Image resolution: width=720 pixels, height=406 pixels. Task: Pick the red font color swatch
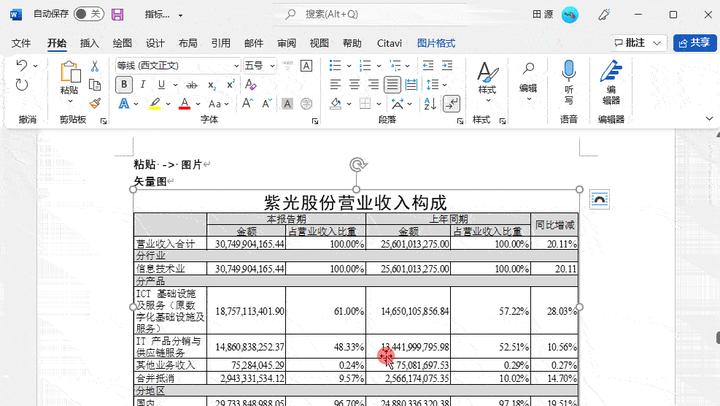(185, 104)
